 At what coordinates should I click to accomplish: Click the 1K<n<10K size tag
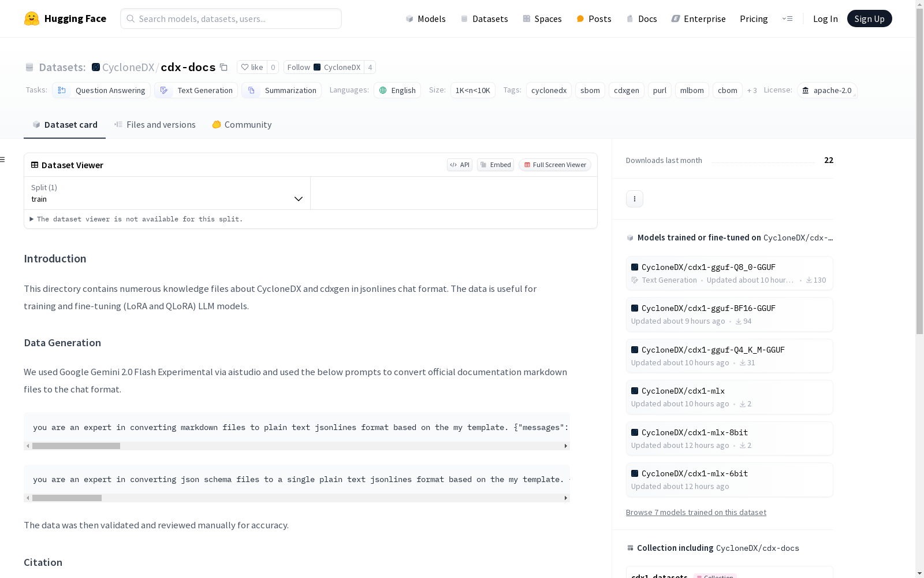coord(473,90)
